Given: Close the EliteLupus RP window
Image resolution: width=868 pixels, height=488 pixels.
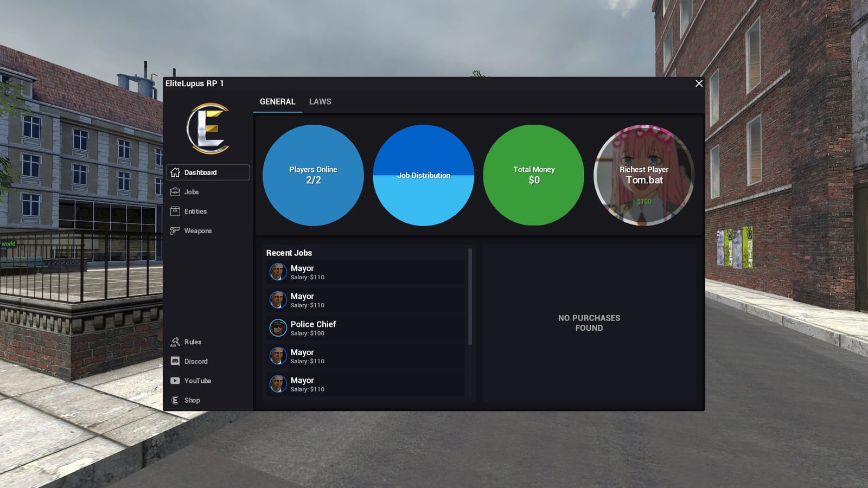Looking at the screenshot, I should [699, 84].
